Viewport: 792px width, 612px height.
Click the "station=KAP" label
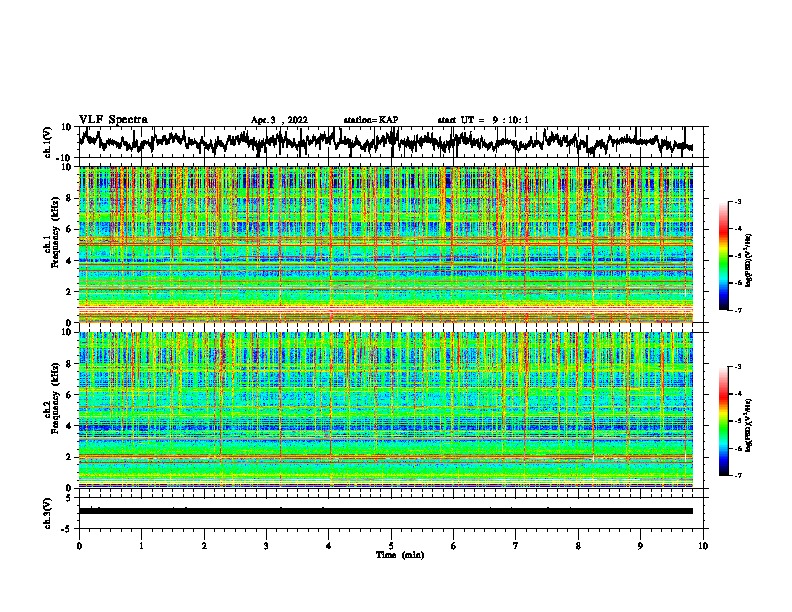coord(371,120)
